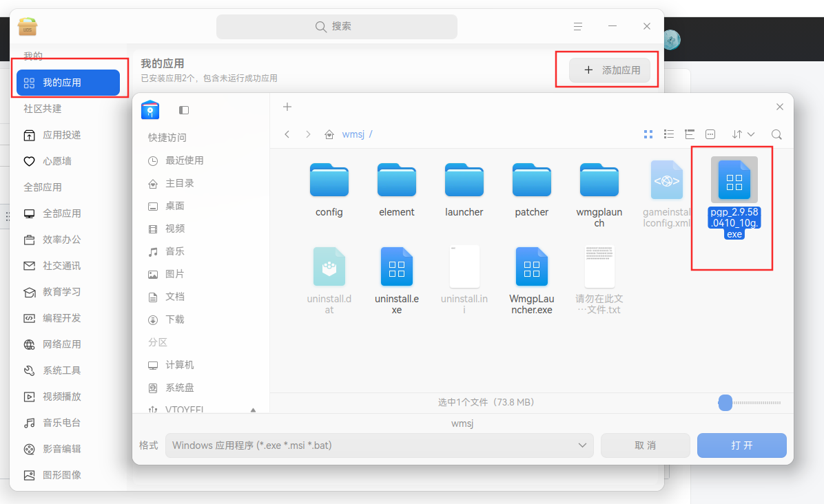Image resolution: width=824 pixels, height=504 pixels.
Task: Switch file dialog to list view
Action: click(x=669, y=134)
